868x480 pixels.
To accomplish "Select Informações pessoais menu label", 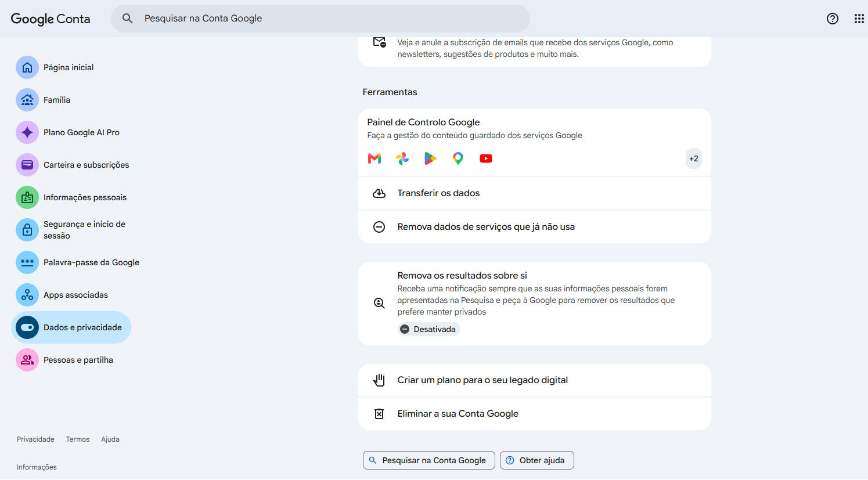I will pyautogui.click(x=85, y=197).
